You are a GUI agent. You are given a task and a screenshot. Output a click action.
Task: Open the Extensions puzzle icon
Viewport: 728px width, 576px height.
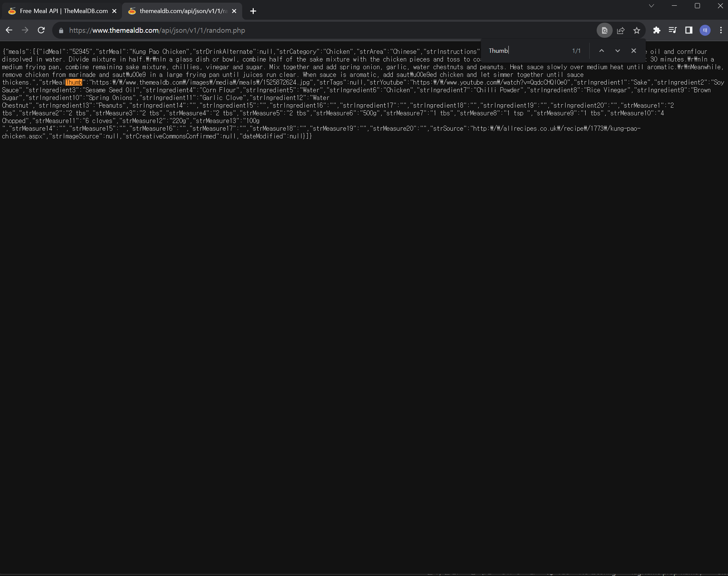pyautogui.click(x=656, y=30)
